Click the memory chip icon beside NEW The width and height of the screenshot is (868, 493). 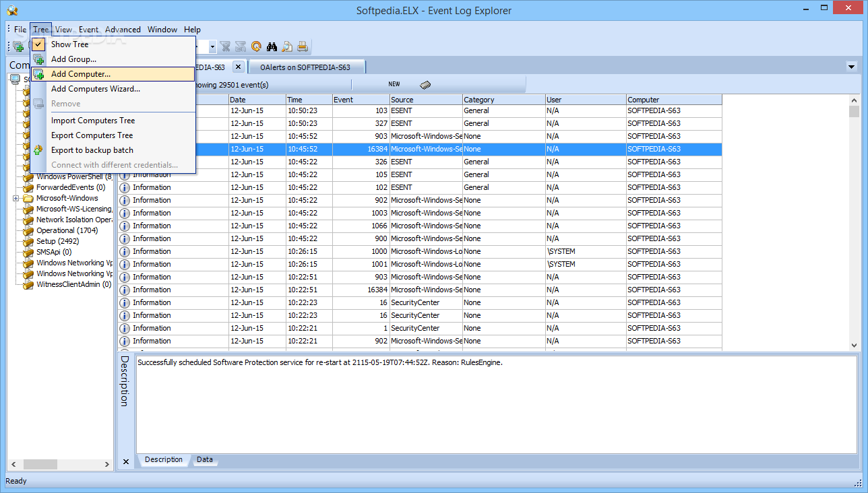pos(425,85)
